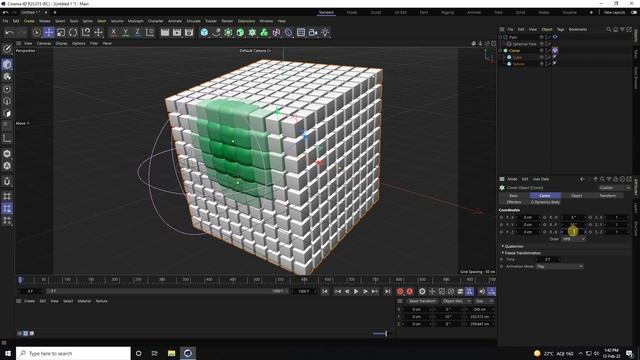
Task: Toggle visibility dots for Plain effector
Action: click(547, 37)
